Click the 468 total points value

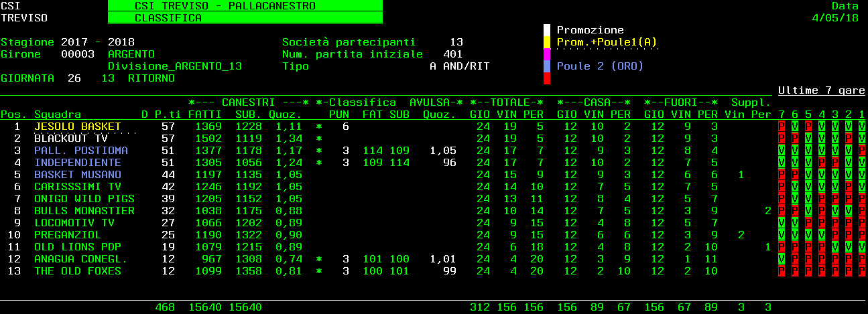(165, 307)
